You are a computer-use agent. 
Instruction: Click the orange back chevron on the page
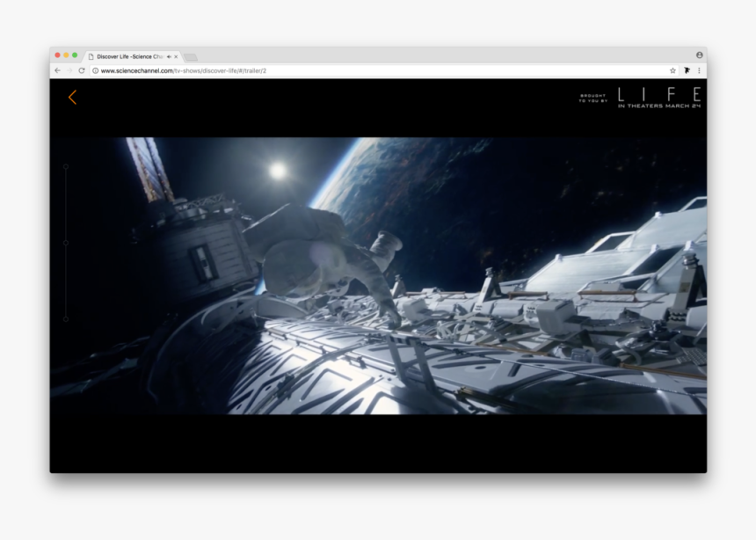(x=72, y=97)
